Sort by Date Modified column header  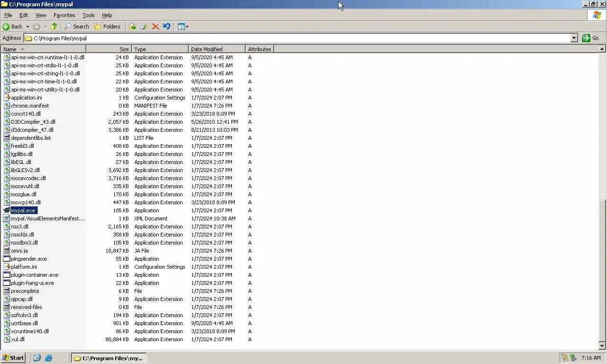click(x=217, y=49)
